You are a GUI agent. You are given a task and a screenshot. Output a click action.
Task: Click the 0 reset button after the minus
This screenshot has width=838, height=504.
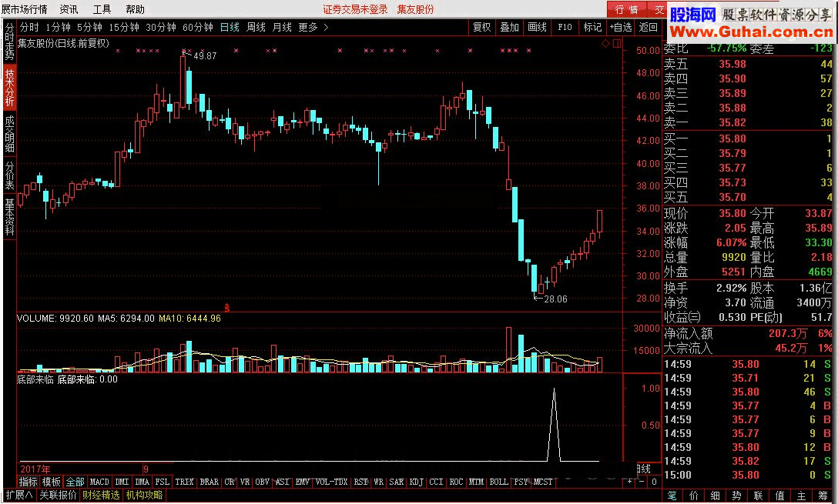click(654, 482)
